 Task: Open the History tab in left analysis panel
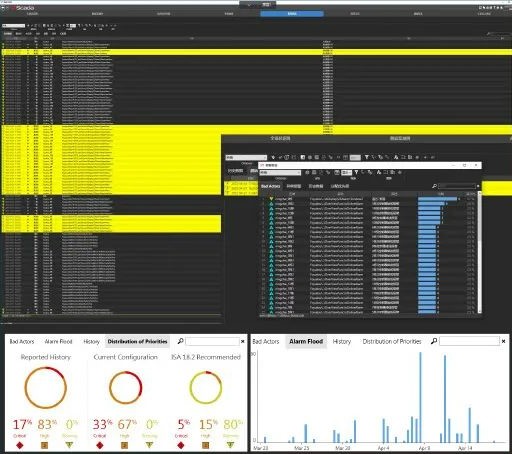(x=91, y=341)
